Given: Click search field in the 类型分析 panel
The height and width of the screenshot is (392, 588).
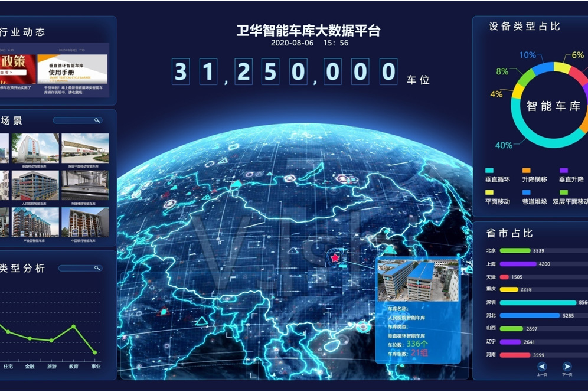Looking at the screenshot, I should tap(80, 268).
